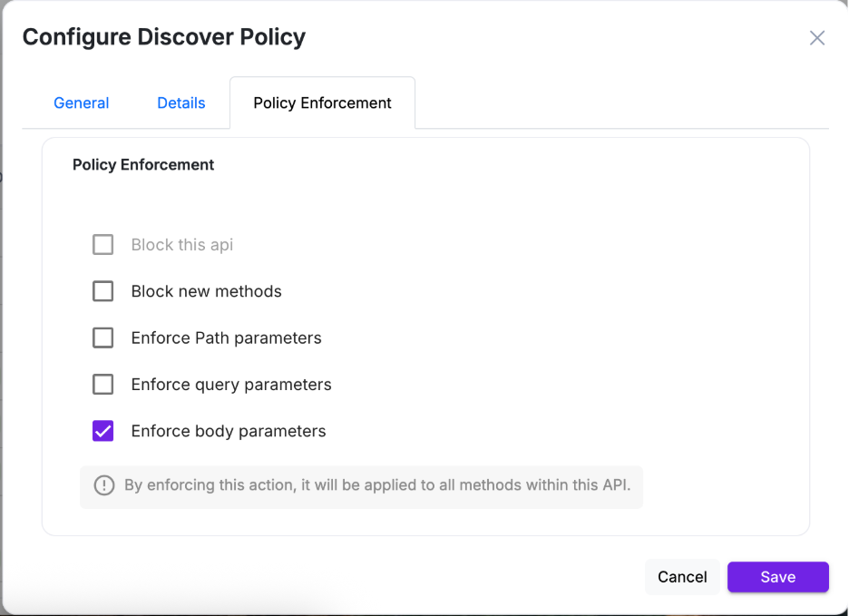Click the 'Block new methods' label text
This screenshot has height=616, width=849.
click(206, 291)
